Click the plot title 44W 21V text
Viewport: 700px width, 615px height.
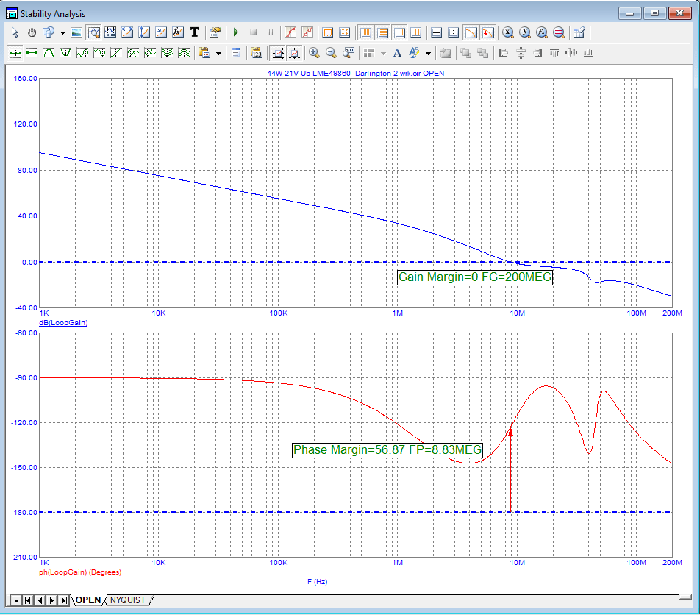(355, 74)
